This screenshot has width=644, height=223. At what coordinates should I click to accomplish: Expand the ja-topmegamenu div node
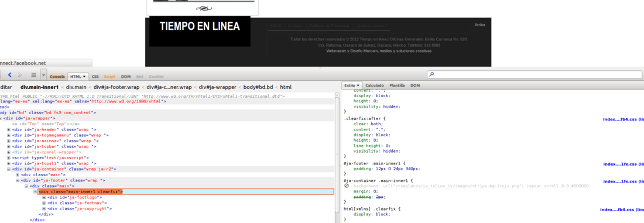(x=9, y=135)
